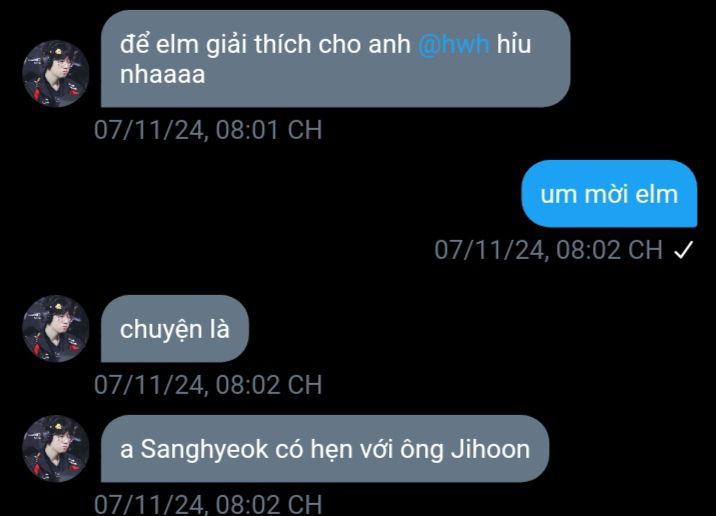Image resolution: width=716 pixels, height=516 pixels.
Task: Tap the cut-off timestamp at the bottom
Action: [208, 505]
